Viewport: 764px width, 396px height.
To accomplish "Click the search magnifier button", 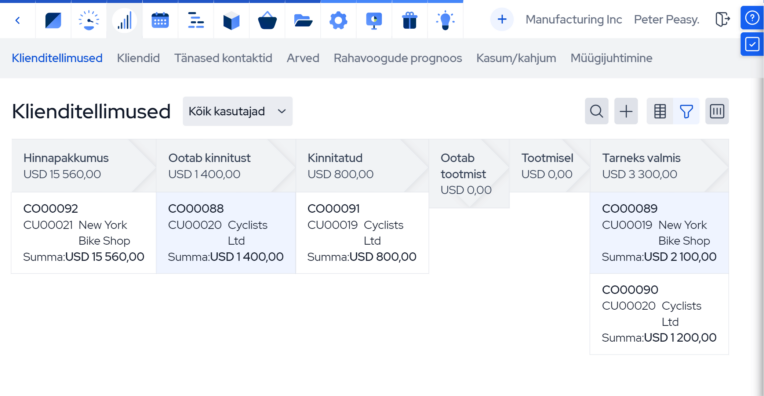I will click(x=596, y=112).
